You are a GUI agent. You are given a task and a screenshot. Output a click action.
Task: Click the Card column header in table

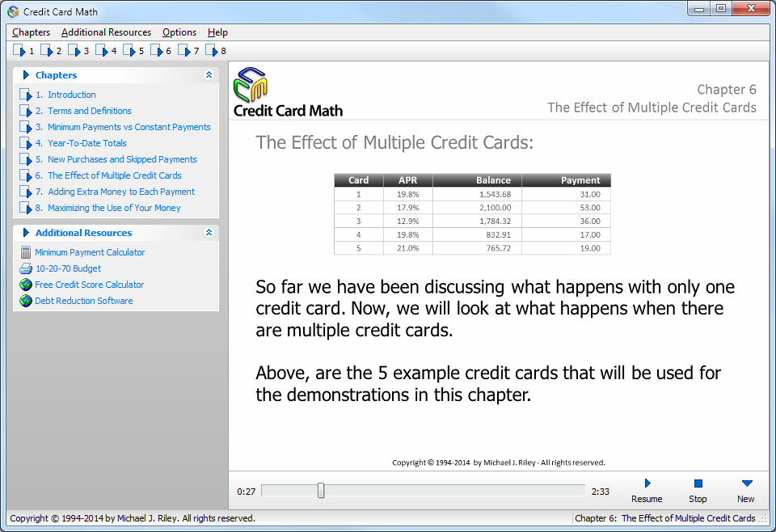pyautogui.click(x=359, y=180)
